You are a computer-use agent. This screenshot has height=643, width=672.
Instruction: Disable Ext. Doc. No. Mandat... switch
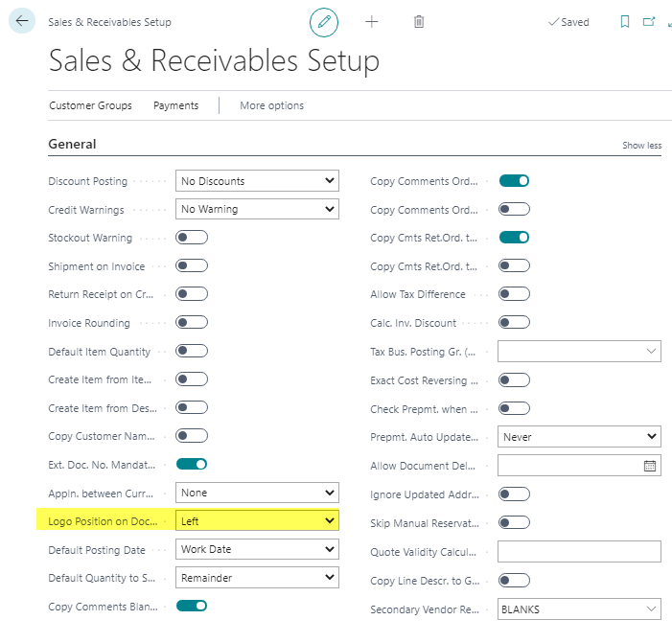(192, 465)
